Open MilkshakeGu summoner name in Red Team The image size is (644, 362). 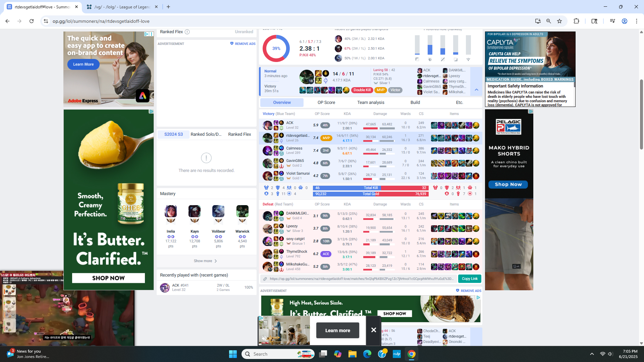click(298, 264)
